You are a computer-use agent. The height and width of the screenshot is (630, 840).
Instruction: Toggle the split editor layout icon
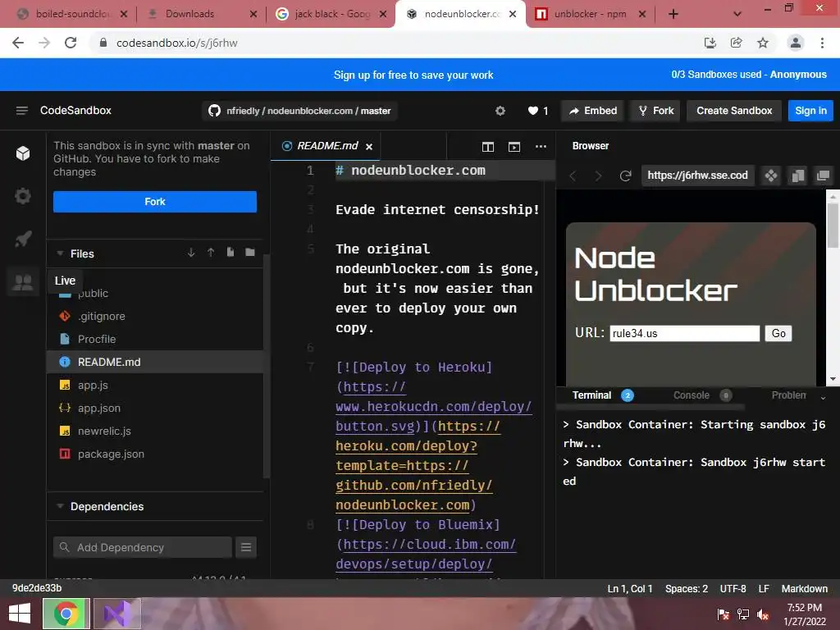[488, 147]
